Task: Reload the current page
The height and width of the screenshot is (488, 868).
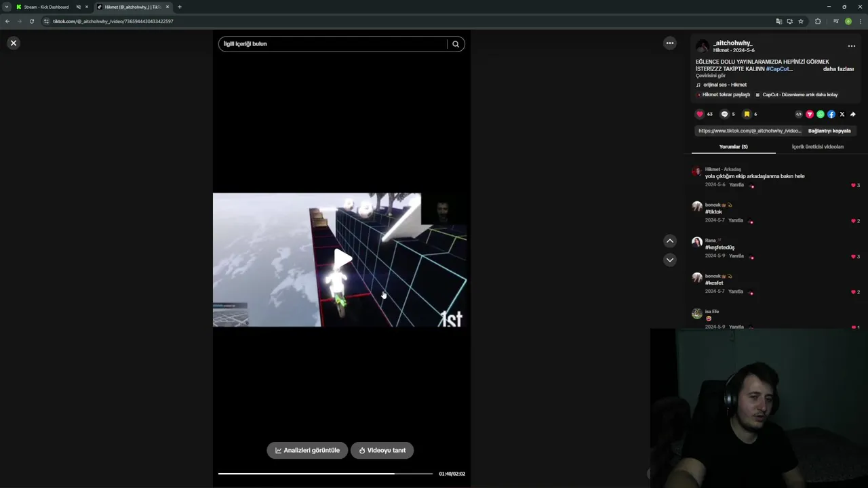Action: tap(31, 21)
